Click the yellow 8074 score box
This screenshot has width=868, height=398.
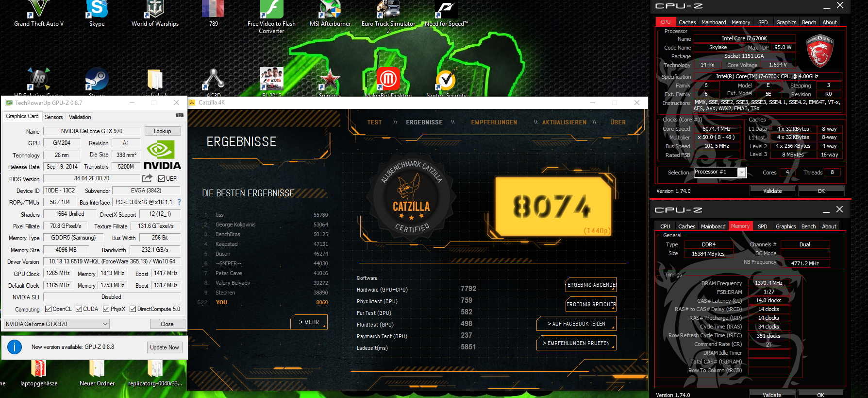(554, 206)
